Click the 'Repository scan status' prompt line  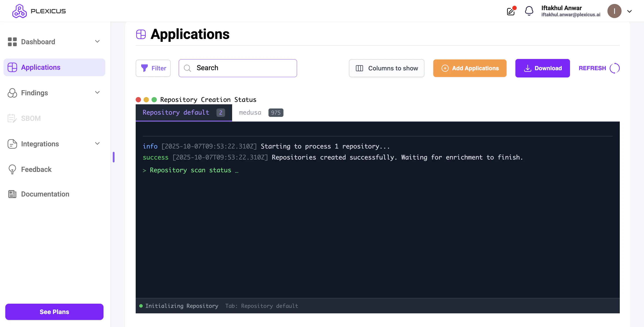click(191, 170)
